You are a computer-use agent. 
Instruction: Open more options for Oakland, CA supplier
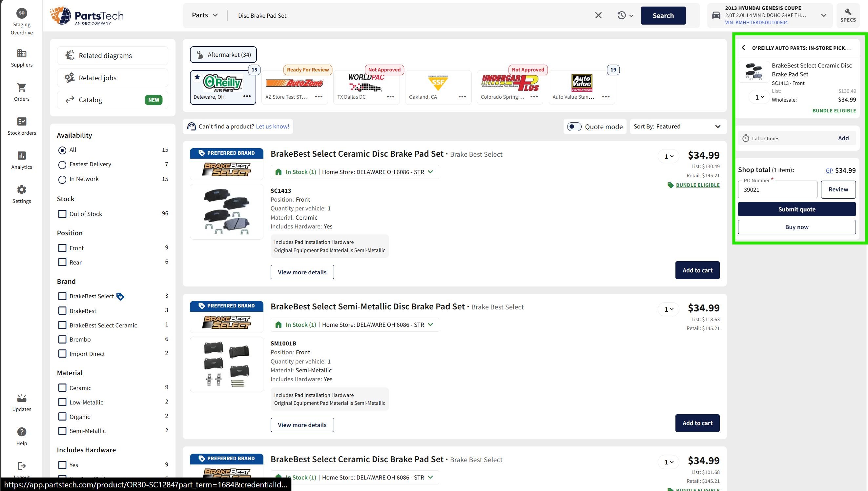pos(462,96)
